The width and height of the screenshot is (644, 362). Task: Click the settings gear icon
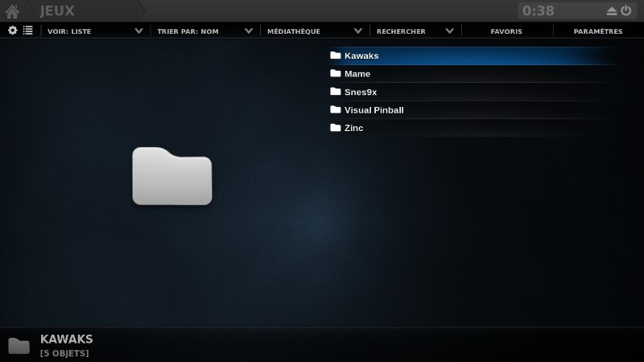13,31
